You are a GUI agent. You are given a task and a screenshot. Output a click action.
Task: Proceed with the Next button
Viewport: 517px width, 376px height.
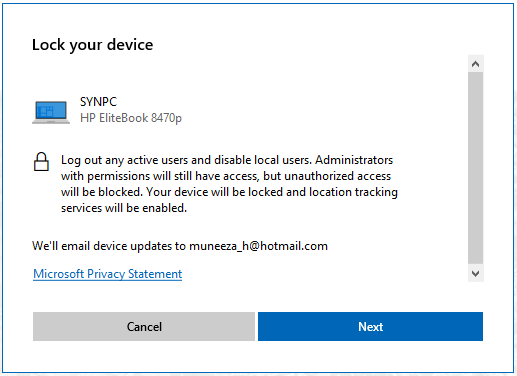(x=370, y=326)
